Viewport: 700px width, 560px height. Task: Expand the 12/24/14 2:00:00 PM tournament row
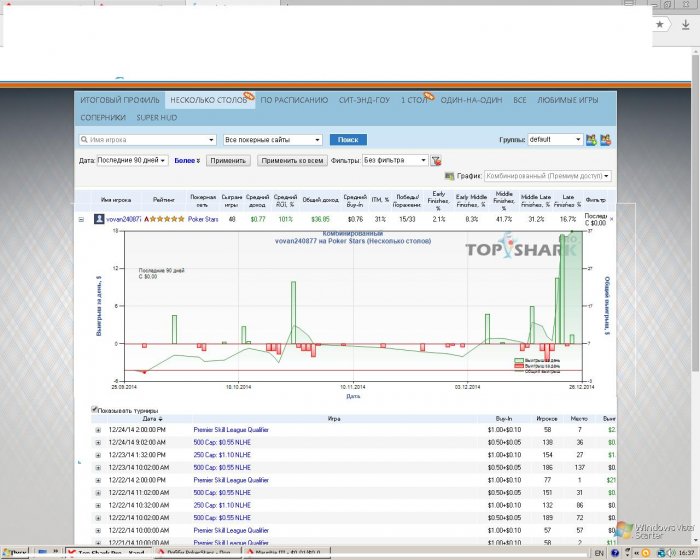coord(98,429)
